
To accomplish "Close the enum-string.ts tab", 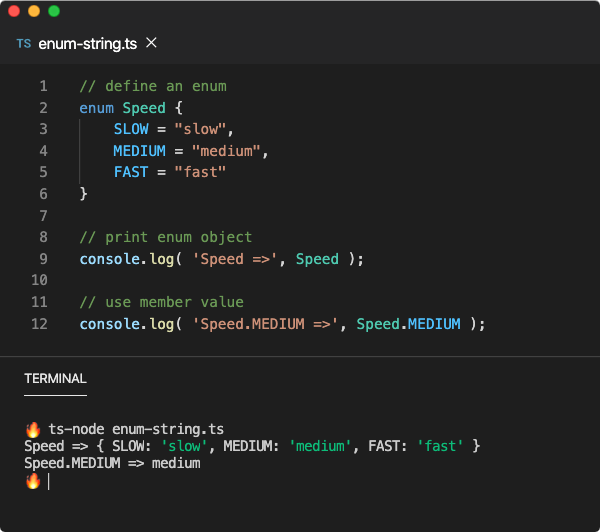I will (151, 42).
